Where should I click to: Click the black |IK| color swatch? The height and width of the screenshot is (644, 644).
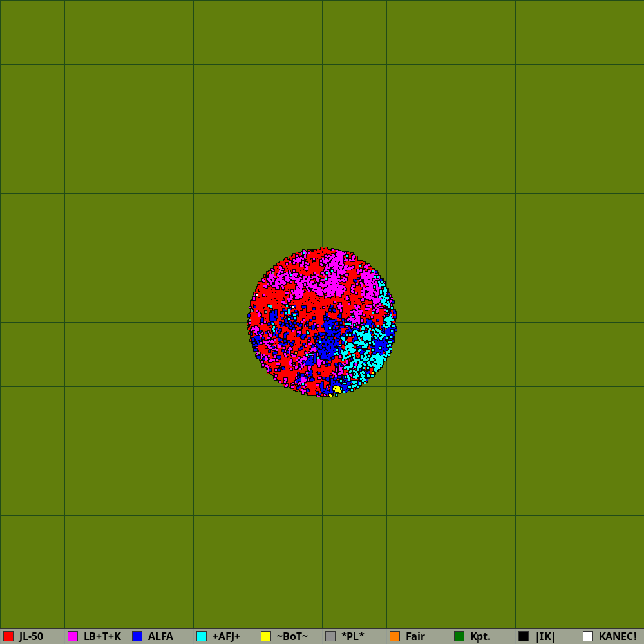(524, 636)
